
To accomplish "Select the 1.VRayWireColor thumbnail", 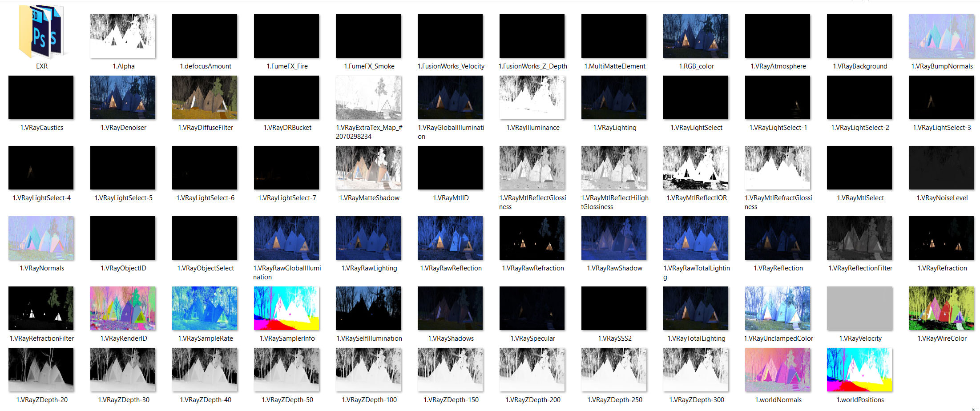I will tap(941, 308).
